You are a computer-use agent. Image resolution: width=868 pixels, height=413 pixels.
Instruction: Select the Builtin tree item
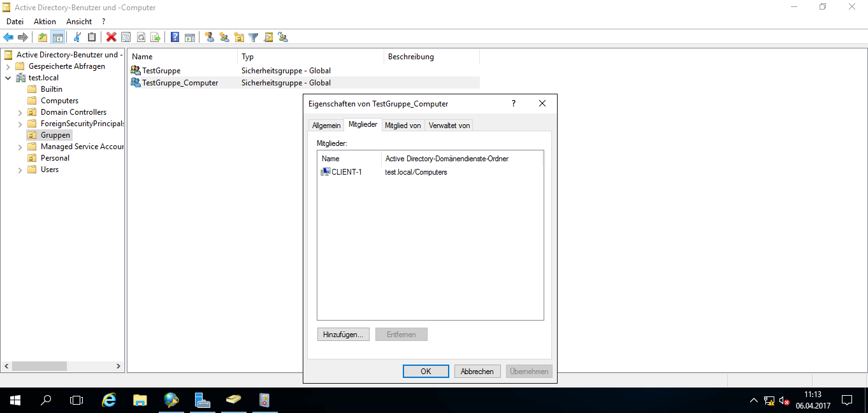(x=52, y=89)
